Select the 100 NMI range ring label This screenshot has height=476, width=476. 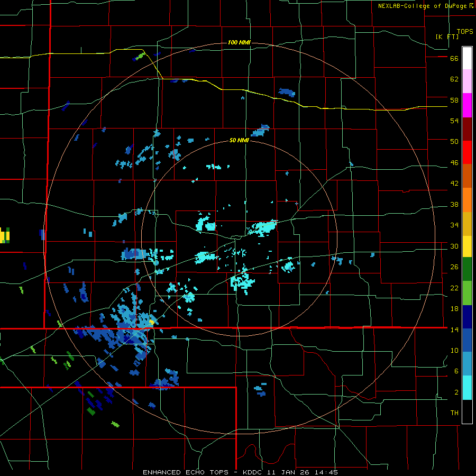(x=239, y=42)
